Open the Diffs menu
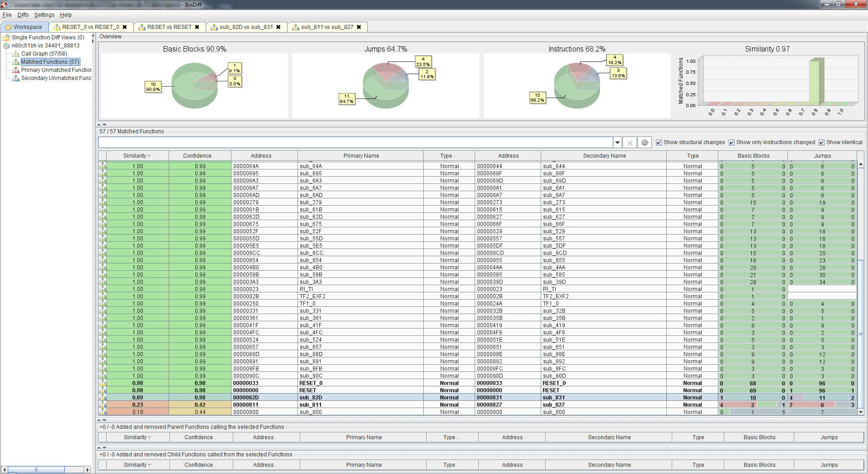This screenshot has width=868, height=474. pyautogui.click(x=23, y=15)
